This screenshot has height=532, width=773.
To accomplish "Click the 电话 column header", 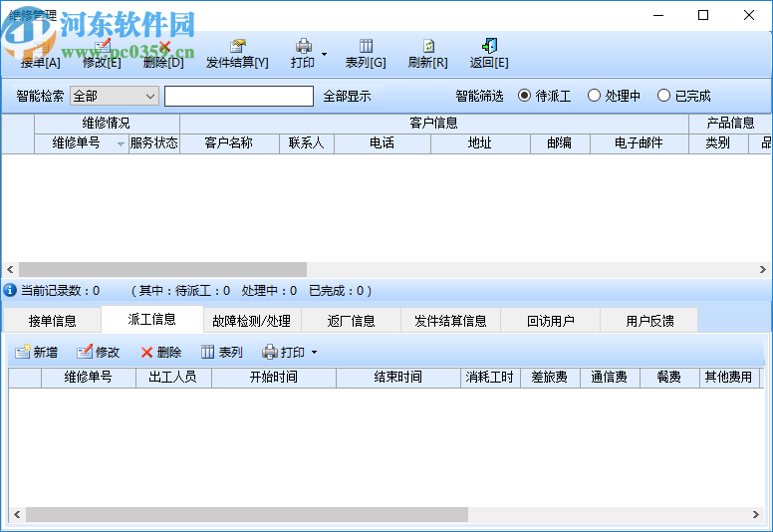I will (x=383, y=143).
